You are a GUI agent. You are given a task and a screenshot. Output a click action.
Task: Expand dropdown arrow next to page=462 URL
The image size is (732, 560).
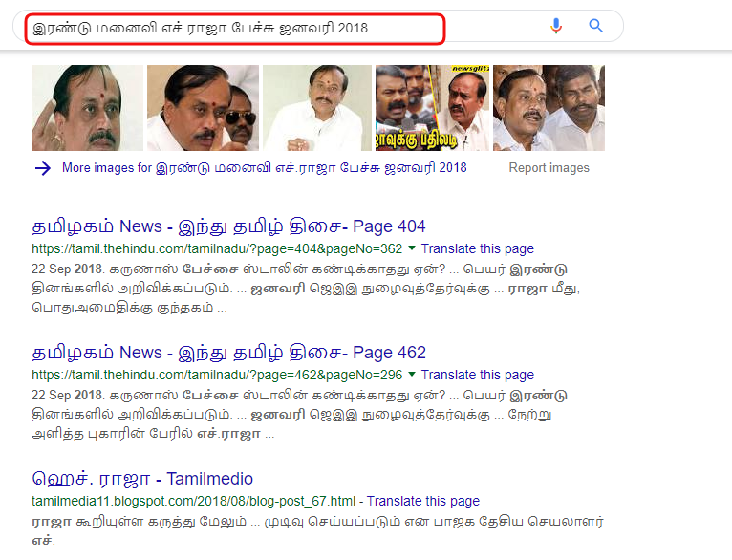pos(412,374)
